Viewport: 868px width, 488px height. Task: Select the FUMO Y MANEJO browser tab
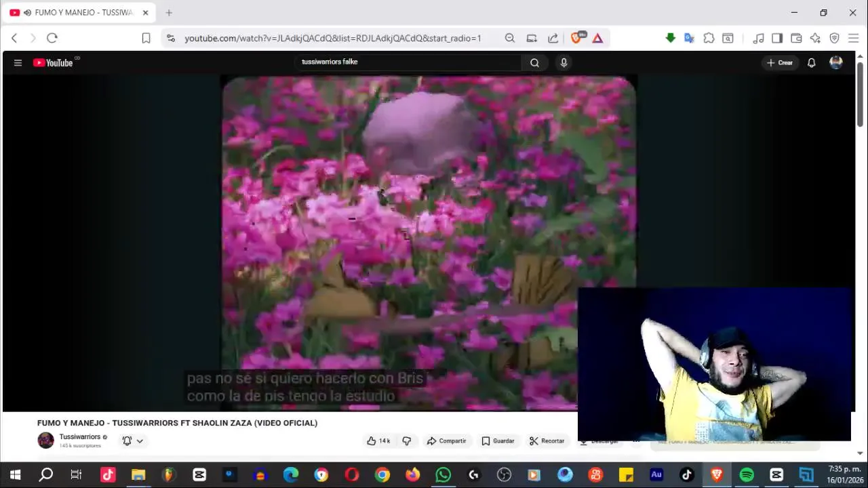pos(78,13)
